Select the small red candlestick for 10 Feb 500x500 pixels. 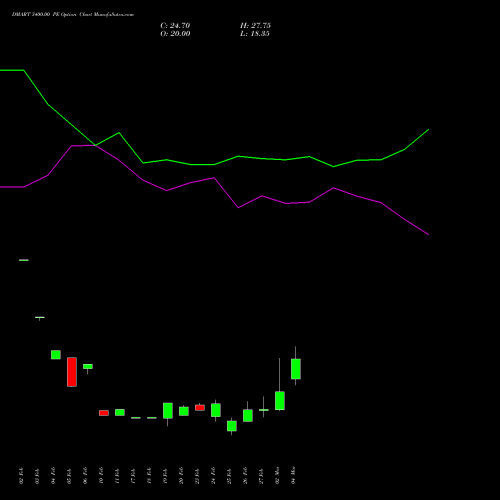click(x=104, y=413)
